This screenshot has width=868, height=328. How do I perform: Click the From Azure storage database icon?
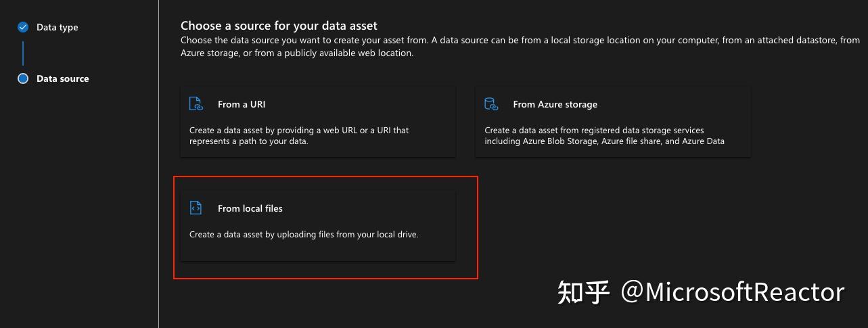491,104
